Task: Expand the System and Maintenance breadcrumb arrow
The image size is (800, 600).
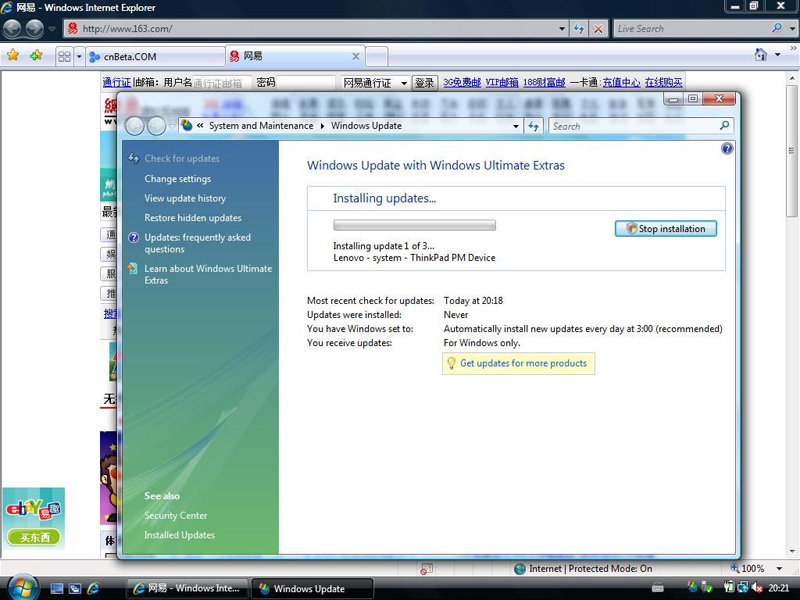Action: click(x=322, y=126)
